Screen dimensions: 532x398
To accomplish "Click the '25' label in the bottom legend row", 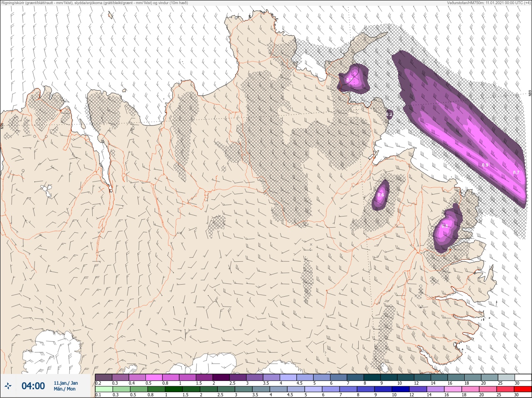I will 500,395.
